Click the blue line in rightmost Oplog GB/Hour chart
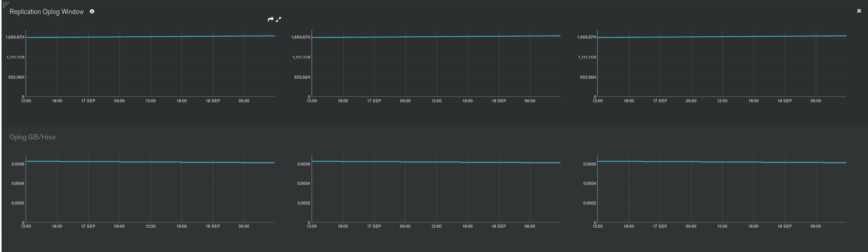The height and width of the screenshot is (252, 868). click(722, 162)
